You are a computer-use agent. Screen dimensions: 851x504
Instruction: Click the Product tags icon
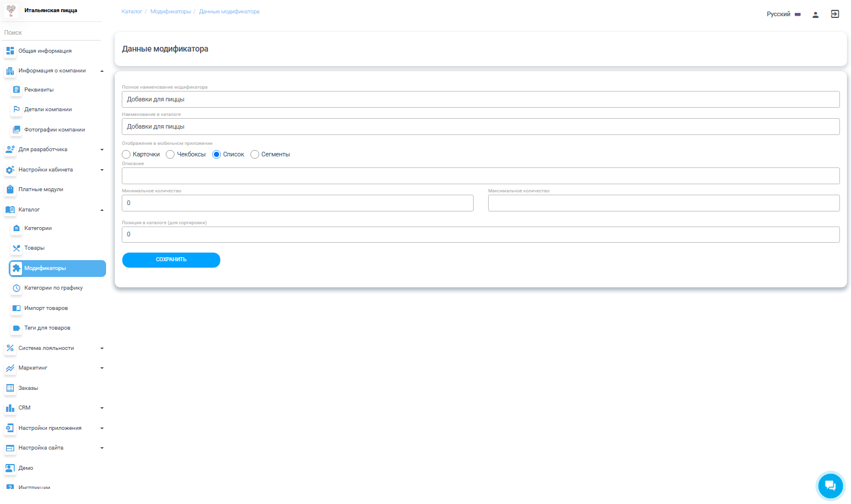16,328
